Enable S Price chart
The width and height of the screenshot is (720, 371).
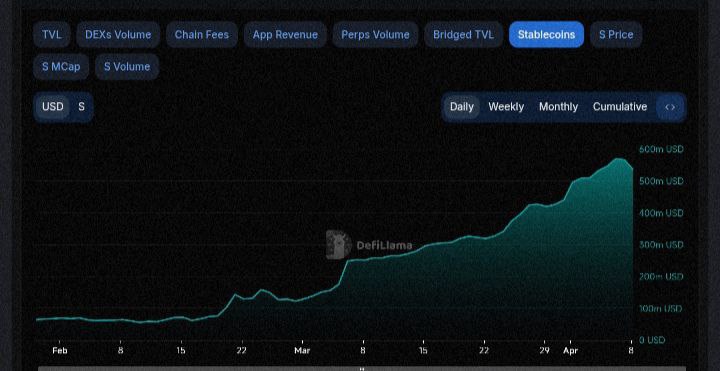coord(616,34)
